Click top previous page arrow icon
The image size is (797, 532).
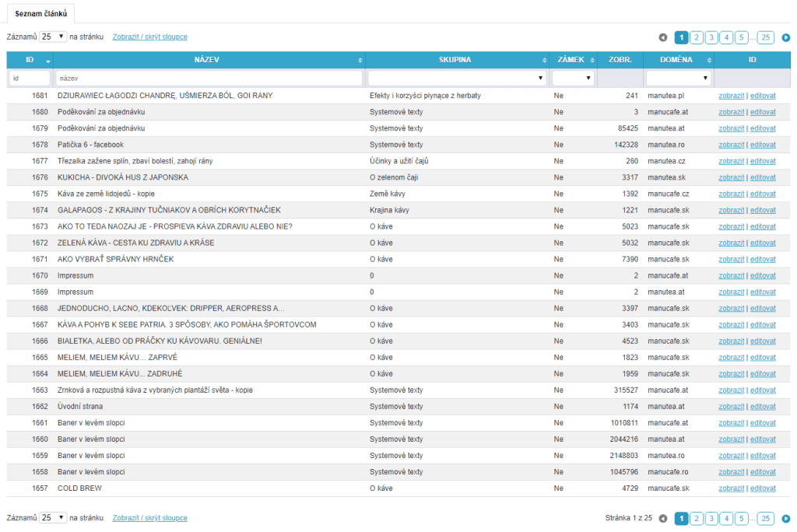(663, 37)
